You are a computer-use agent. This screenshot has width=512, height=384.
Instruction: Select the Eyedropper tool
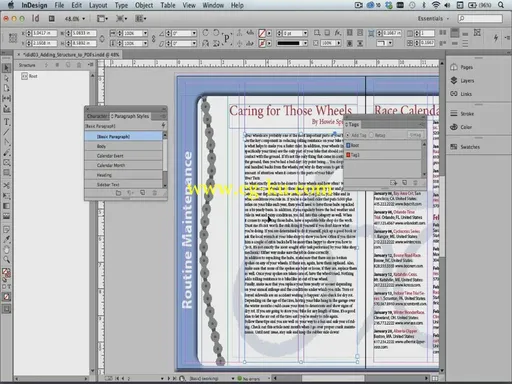click(x=6, y=240)
